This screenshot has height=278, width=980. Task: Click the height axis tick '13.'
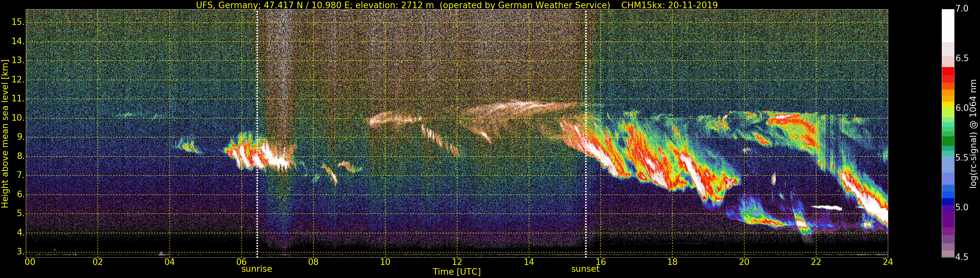[18, 61]
